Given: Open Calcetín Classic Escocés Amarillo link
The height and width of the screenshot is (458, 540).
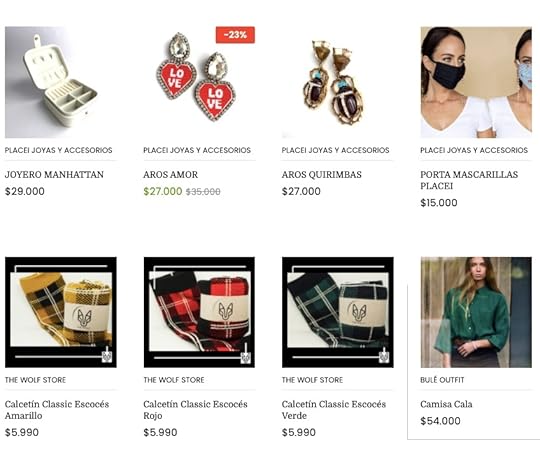Looking at the screenshot, I should click(57, 410).
